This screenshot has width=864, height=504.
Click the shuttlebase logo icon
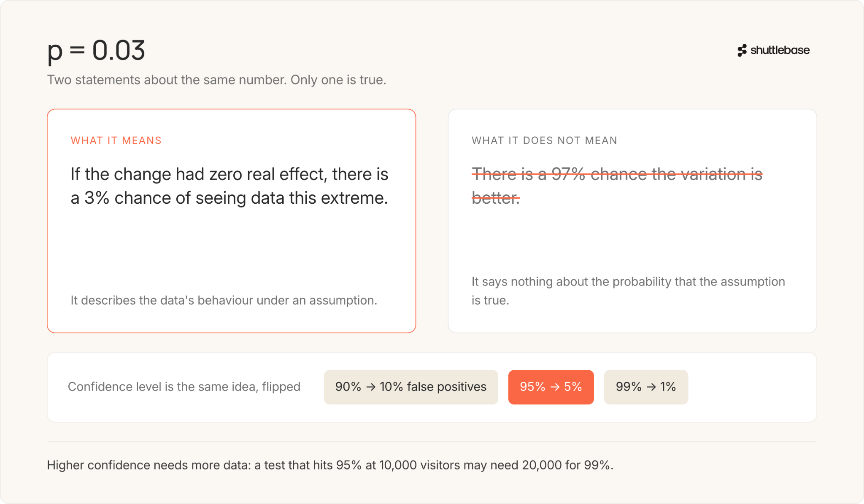coord(742,50)
